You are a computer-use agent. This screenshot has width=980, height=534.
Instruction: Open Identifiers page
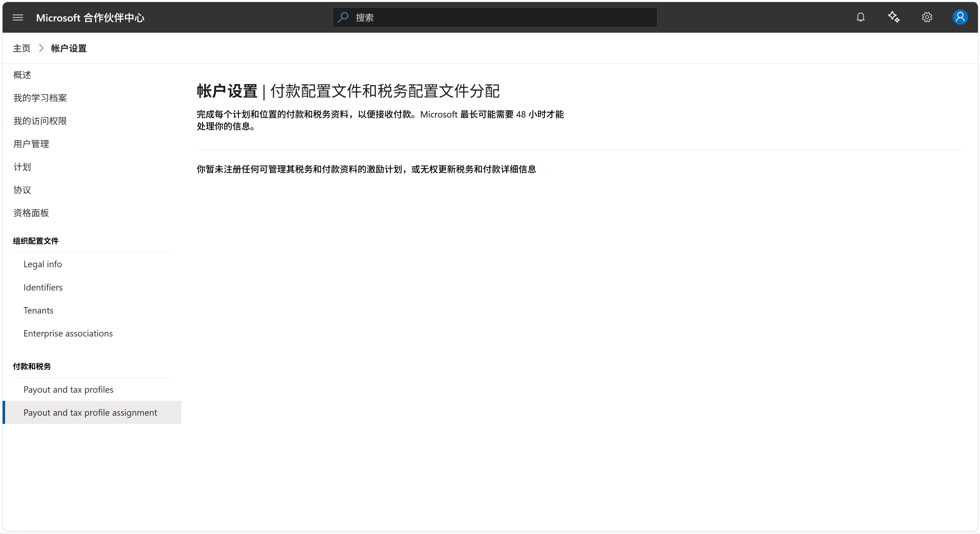pyautogui.click(x=43, y=287)
